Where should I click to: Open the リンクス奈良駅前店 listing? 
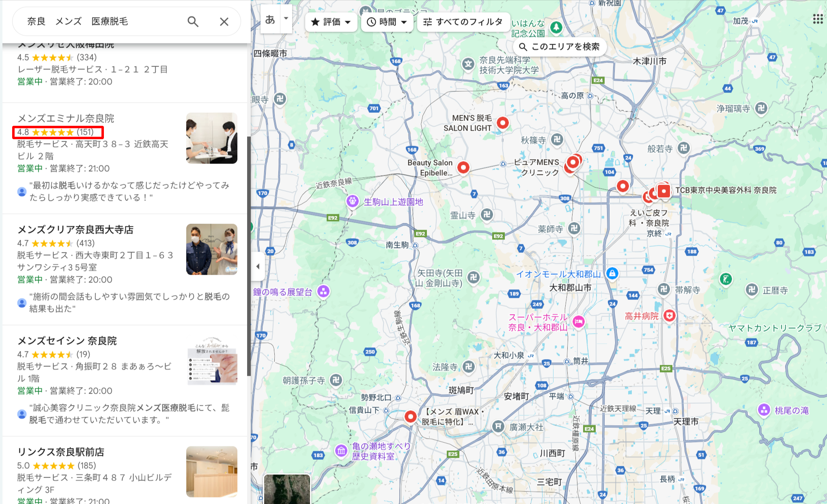(61, 452)
